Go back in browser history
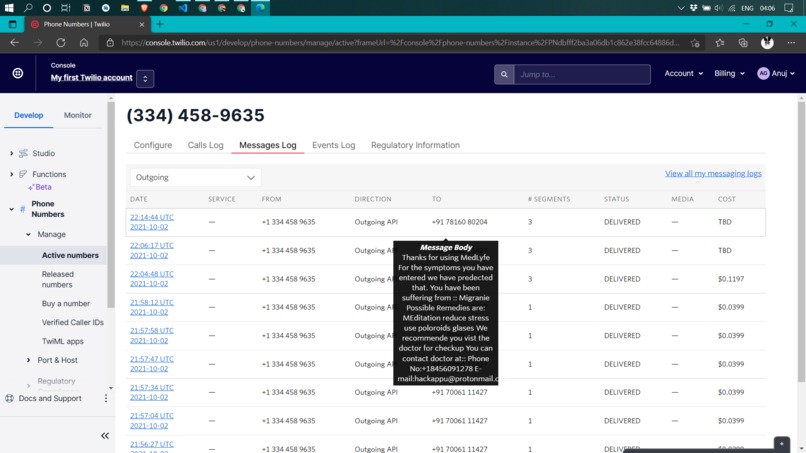 [x=14, y=43]
